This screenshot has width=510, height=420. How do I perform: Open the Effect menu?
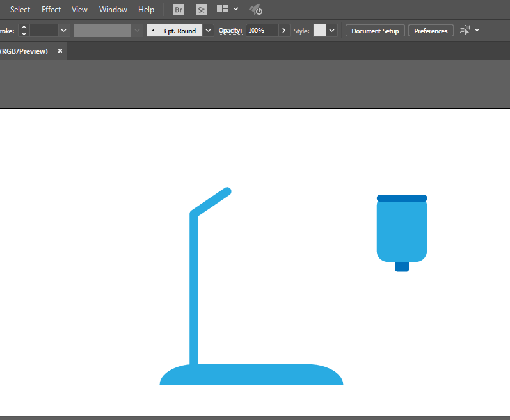[x=51, y=10]
